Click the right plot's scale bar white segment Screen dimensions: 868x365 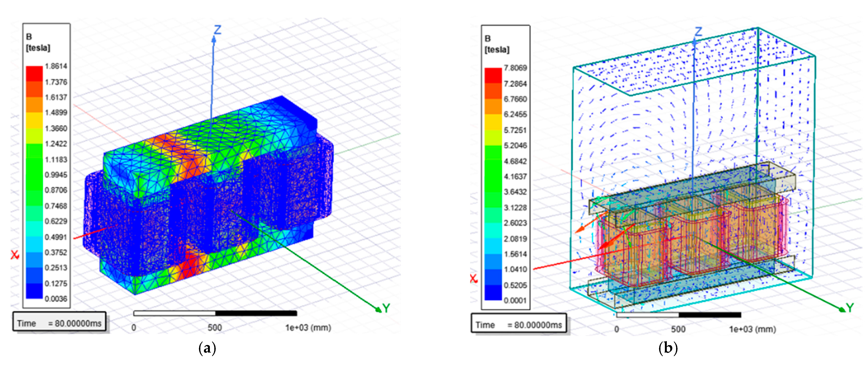647,315
